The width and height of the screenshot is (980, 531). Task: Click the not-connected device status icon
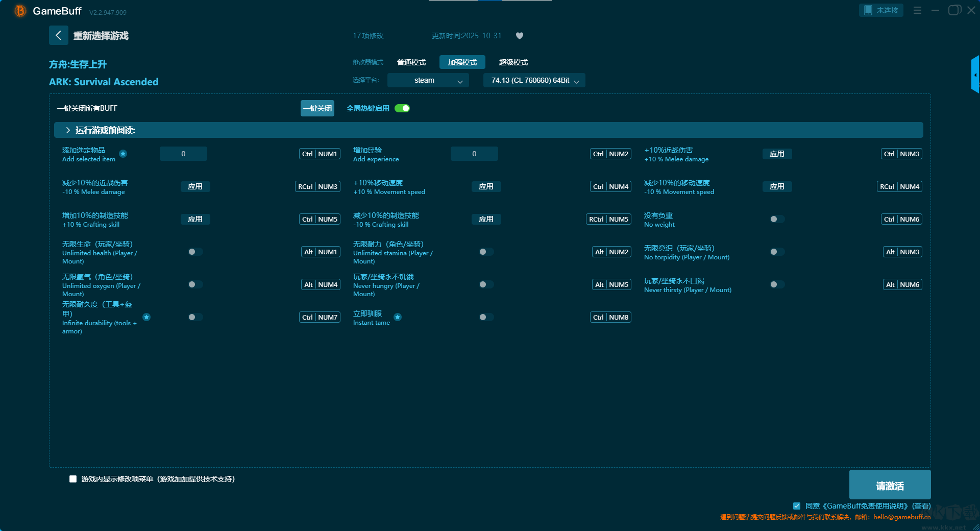[x=868, y=10]
